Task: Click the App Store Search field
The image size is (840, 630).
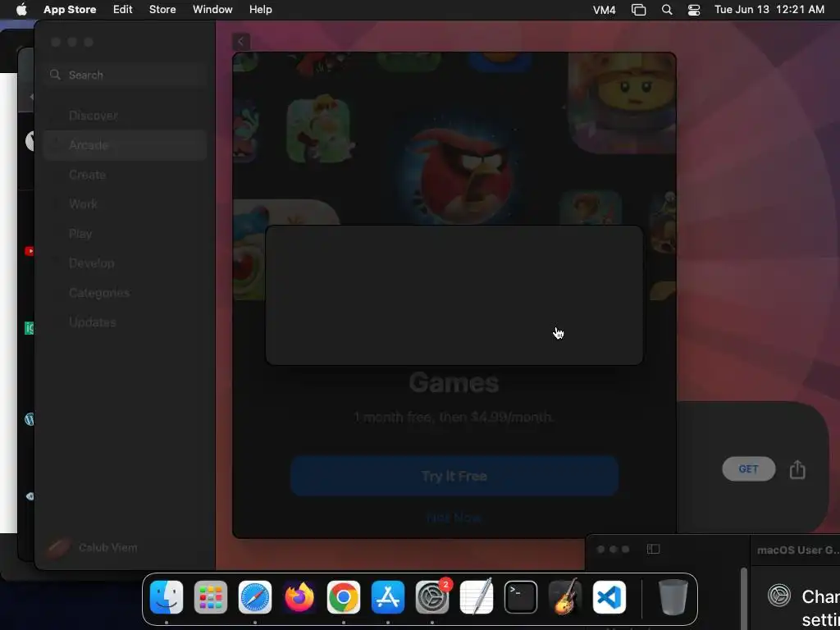Action: [x=125, y=75]
